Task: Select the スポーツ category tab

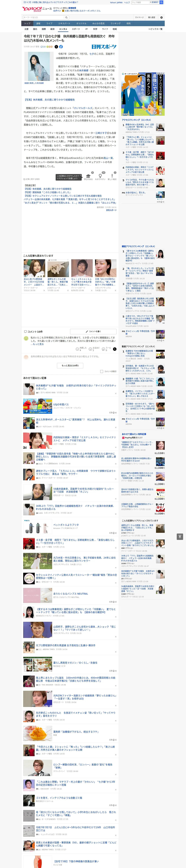Action: (x=76, y=29)
